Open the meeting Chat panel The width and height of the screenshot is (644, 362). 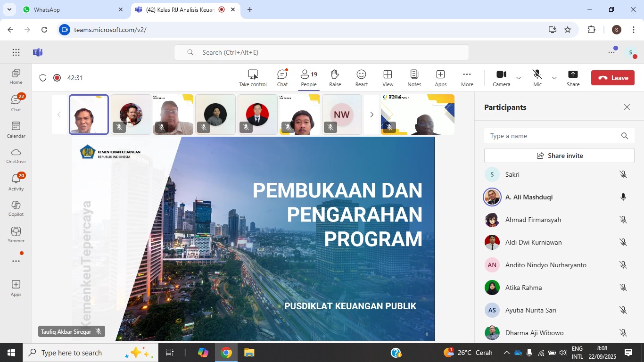tap(282, 78)
